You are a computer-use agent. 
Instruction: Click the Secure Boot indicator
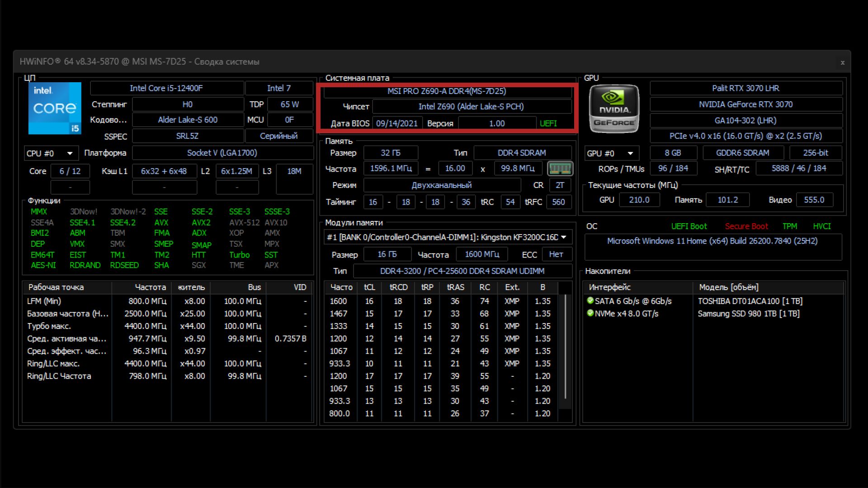point(746,226)
